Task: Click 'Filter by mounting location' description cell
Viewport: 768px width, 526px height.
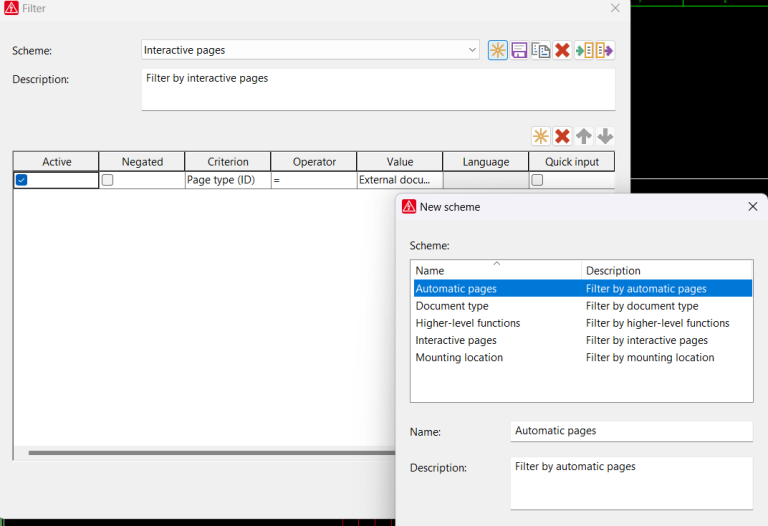Action: pos(650,358)
